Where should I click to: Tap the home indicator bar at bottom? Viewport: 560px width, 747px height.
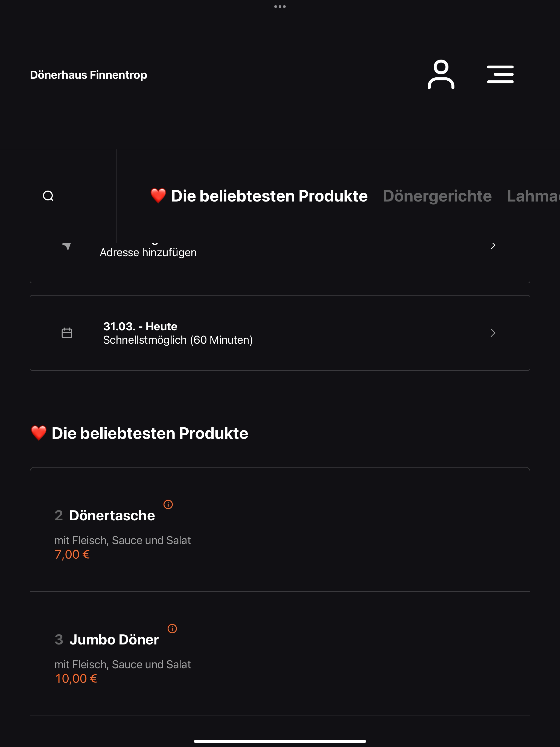(280, 741)
